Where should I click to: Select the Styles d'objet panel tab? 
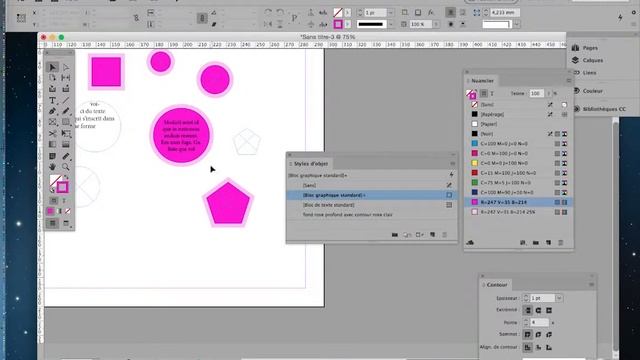click(310, 164)
